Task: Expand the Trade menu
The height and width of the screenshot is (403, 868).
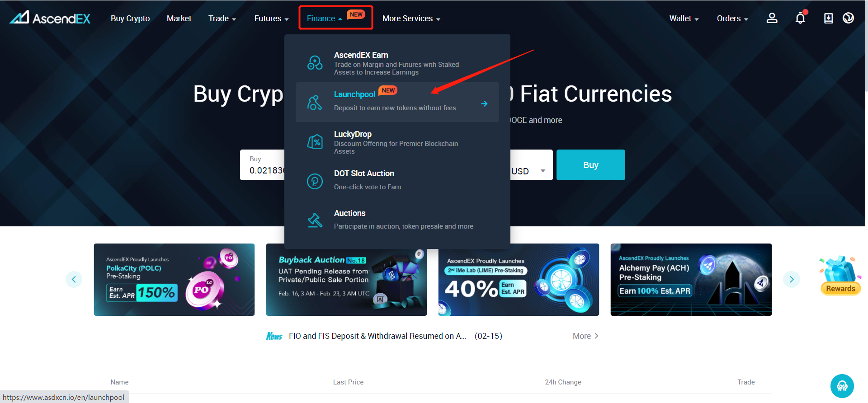Action: [x=222, y=19]
